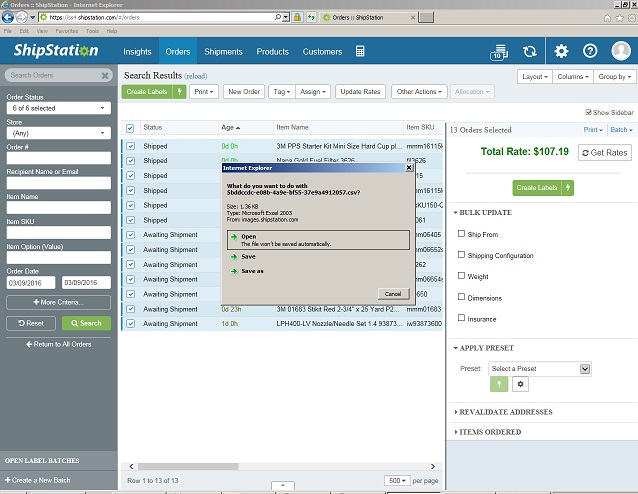Apply preset with the green lightning button
The width and height of the screenshot is (638, 494).
tap(499, 384)
